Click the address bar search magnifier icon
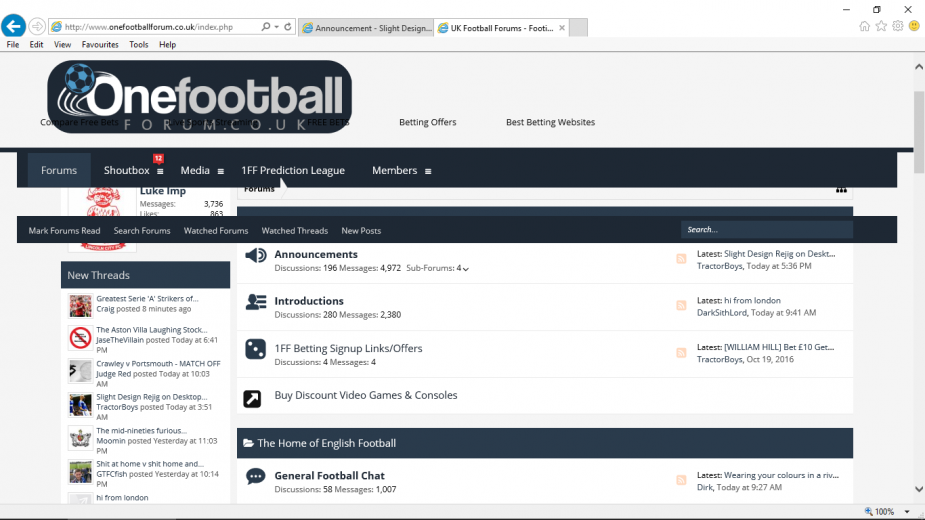The height and width of the screenshot is (520, 925). coord(266,27)
